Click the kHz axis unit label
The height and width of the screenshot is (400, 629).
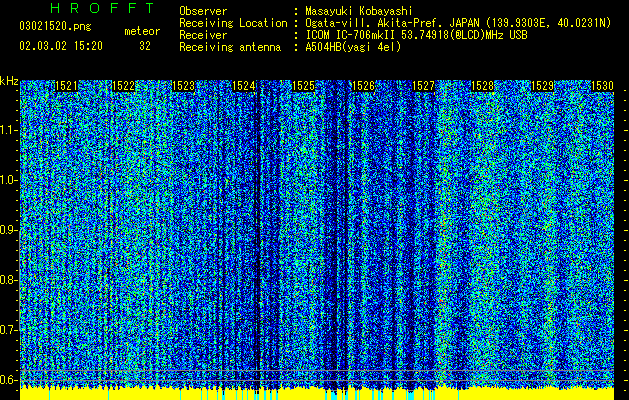click(9, 81)
